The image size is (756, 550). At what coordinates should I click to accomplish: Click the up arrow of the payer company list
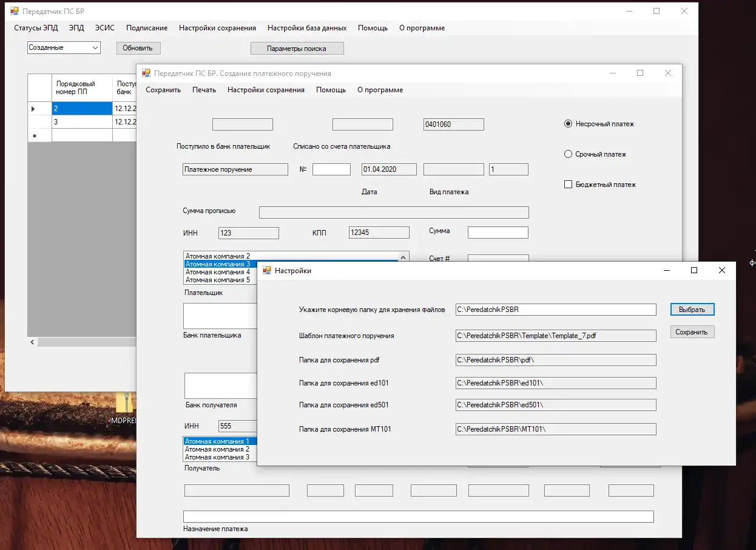click(404, 256)
